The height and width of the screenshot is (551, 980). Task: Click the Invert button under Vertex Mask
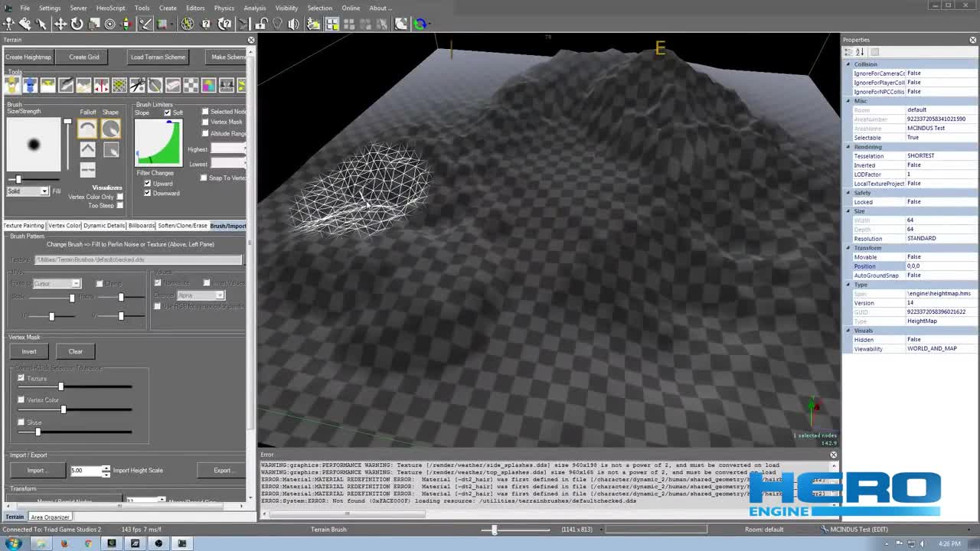(x=28, y=351)
